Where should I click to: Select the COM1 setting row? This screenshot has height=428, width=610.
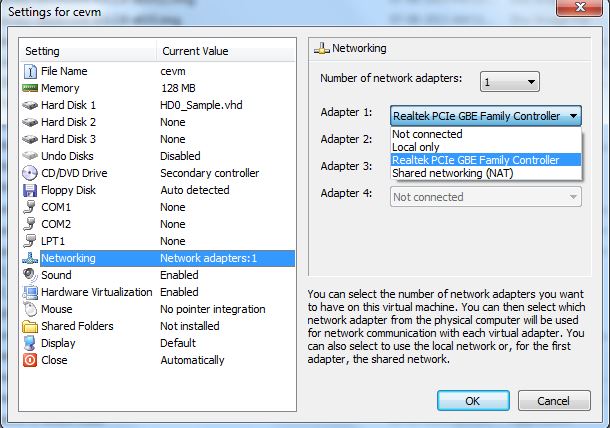158,207
